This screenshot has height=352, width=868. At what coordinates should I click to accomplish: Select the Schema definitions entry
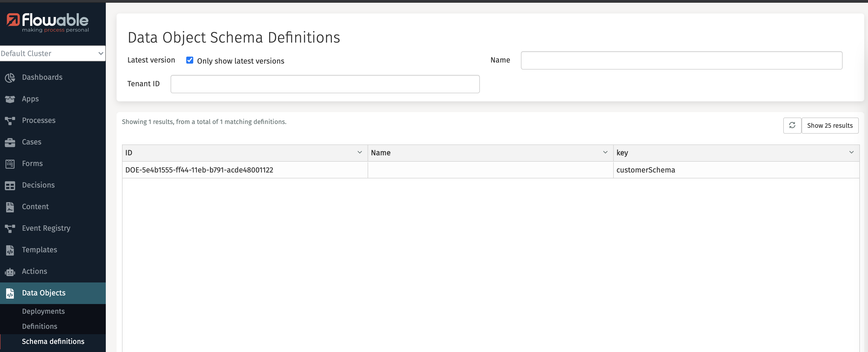pos(53,341)
